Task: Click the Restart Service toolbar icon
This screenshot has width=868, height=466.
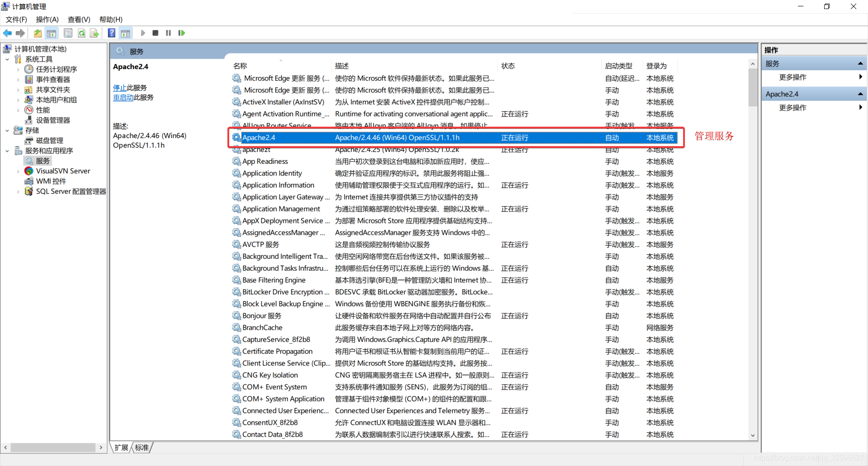Action: tap(181, 33)
